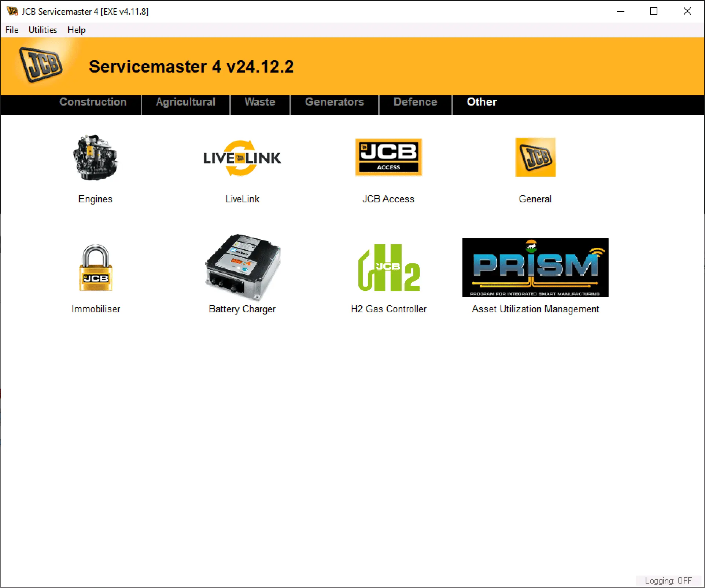Click the JCB logo in banner

tap(41, 65)
